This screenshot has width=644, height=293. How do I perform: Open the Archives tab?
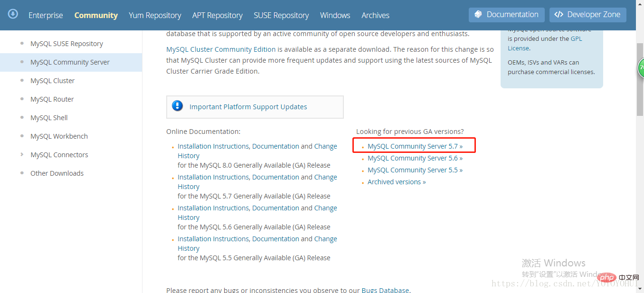pyautogui.click(x=375, y=15)
